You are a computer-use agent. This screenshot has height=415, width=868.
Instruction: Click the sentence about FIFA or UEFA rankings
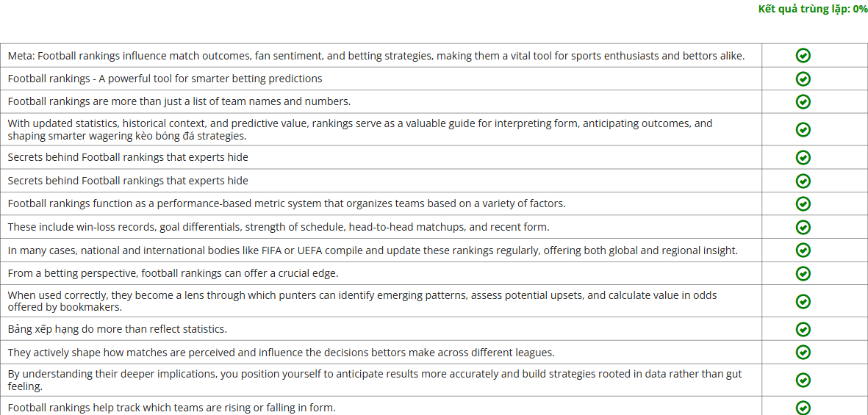(373, 250)
